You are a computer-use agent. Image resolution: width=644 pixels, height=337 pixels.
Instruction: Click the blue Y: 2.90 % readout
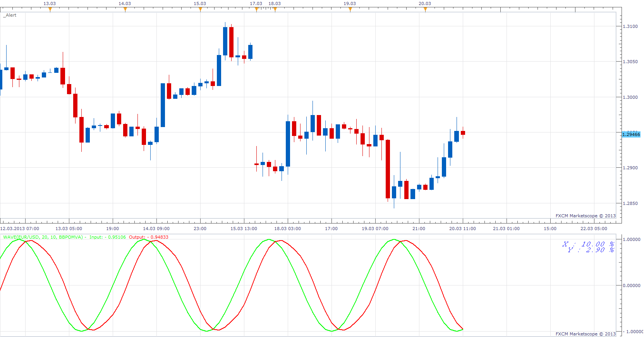[x=591, y=250]
